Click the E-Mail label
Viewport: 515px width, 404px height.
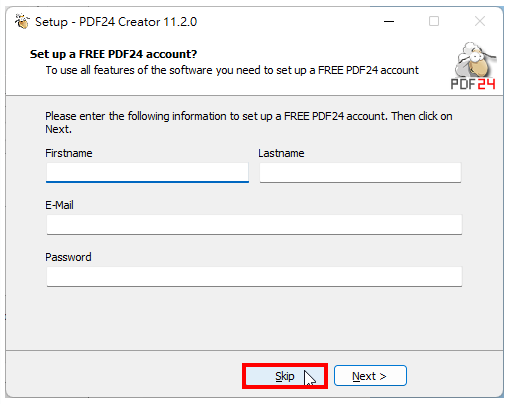(x=59, y=205)
